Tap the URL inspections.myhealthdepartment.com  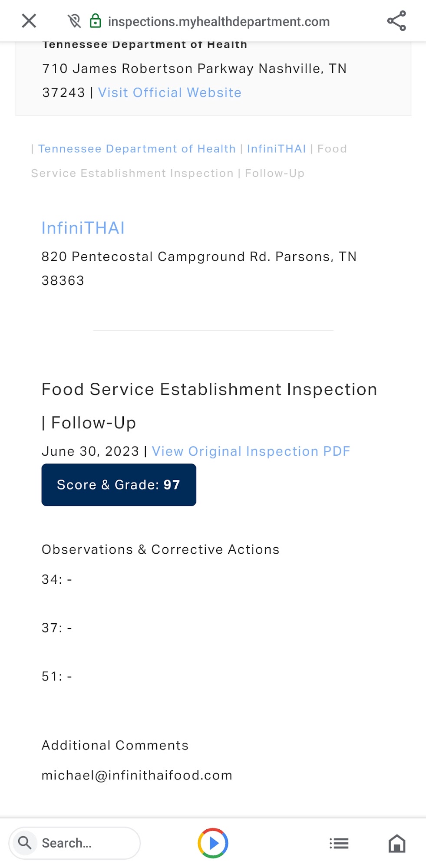pos(219,22)
